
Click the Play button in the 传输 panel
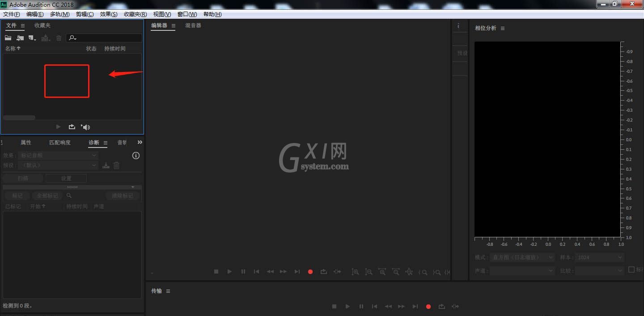click(x=347, y=306)
